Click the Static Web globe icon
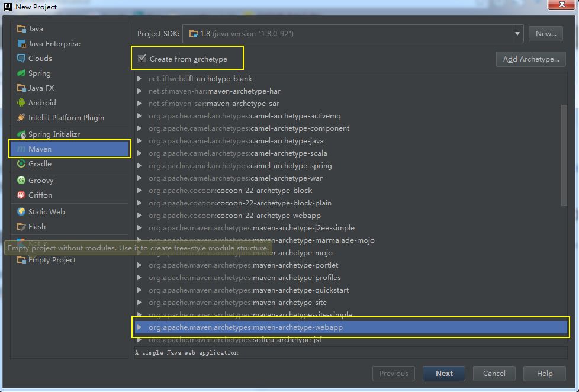This screenshot has height=392, width=579. [21, 212]
